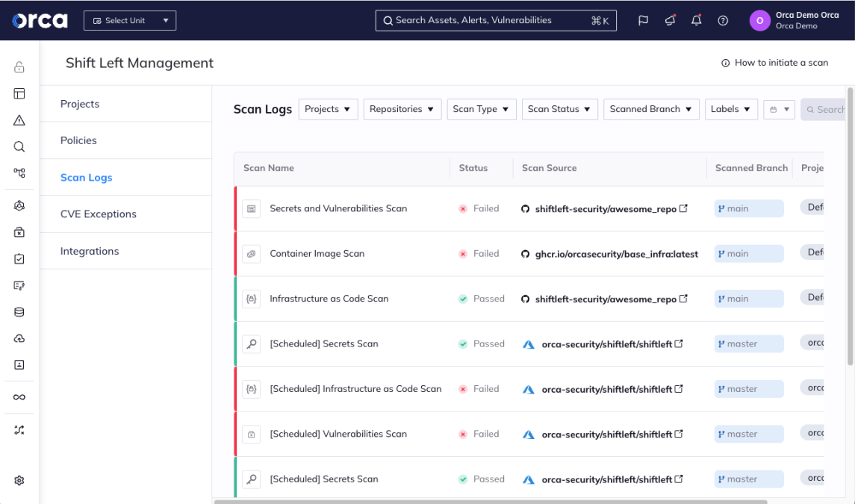Open the lock icon in sidebar

tap(19, 67)
